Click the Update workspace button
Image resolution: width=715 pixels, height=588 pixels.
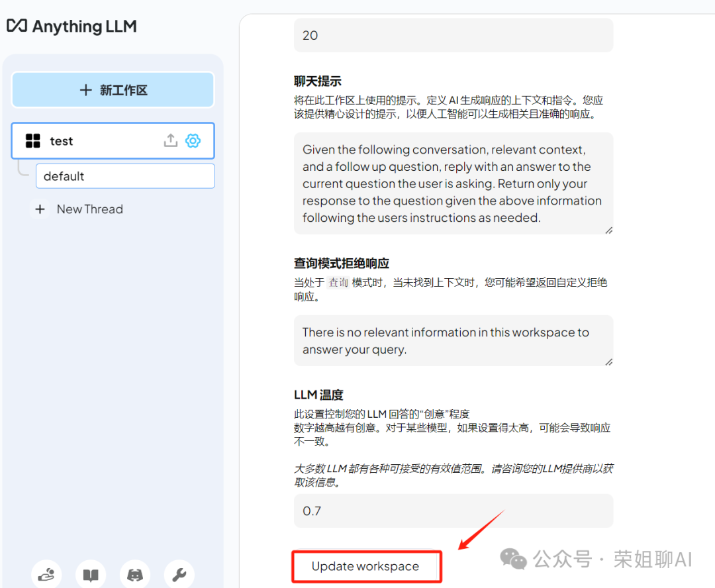click(x=366, y=567)
